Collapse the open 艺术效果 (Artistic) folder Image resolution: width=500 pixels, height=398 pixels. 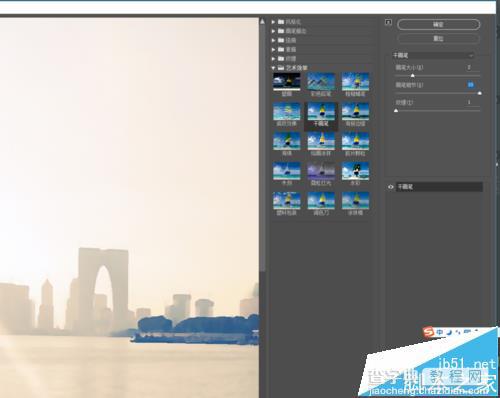(273, 68)
